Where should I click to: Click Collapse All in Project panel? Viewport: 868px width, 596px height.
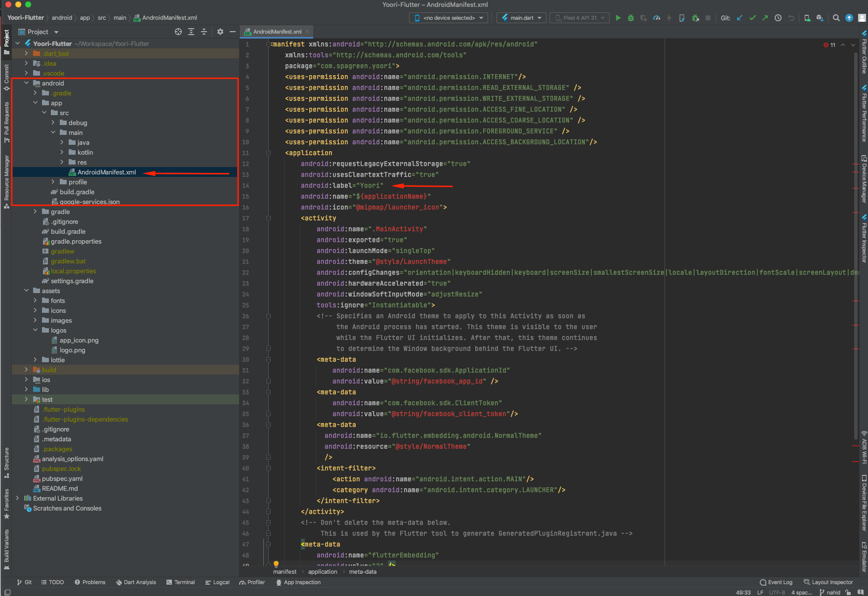click(204, 32)
